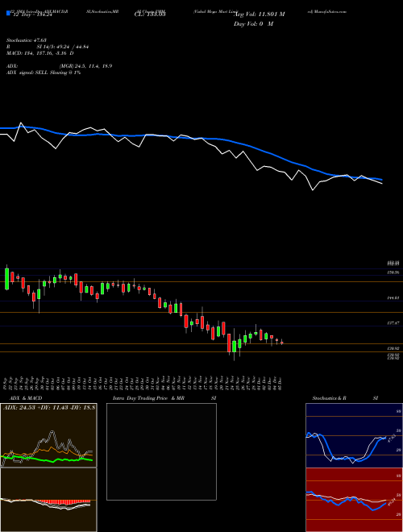Click the ADX (MGR) 24.5, 11.4, 18.9 line
The image size is (403, 532).
click(x=59, y=66)
